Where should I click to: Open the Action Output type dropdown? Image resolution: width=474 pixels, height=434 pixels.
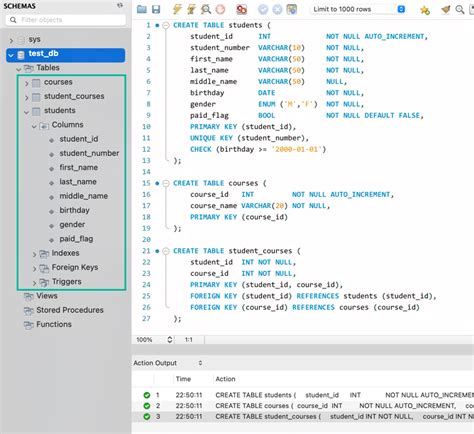click(x=200, y=363)
